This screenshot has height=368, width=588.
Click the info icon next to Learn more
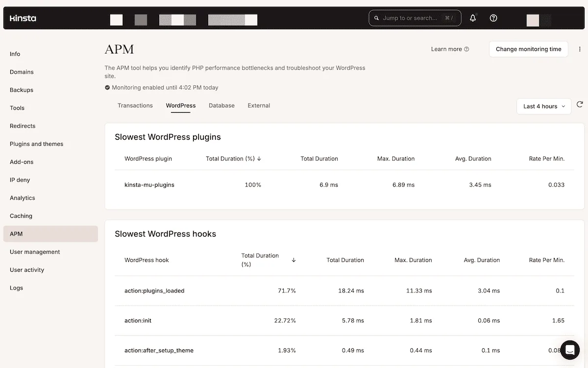click(x=466, y=49)
